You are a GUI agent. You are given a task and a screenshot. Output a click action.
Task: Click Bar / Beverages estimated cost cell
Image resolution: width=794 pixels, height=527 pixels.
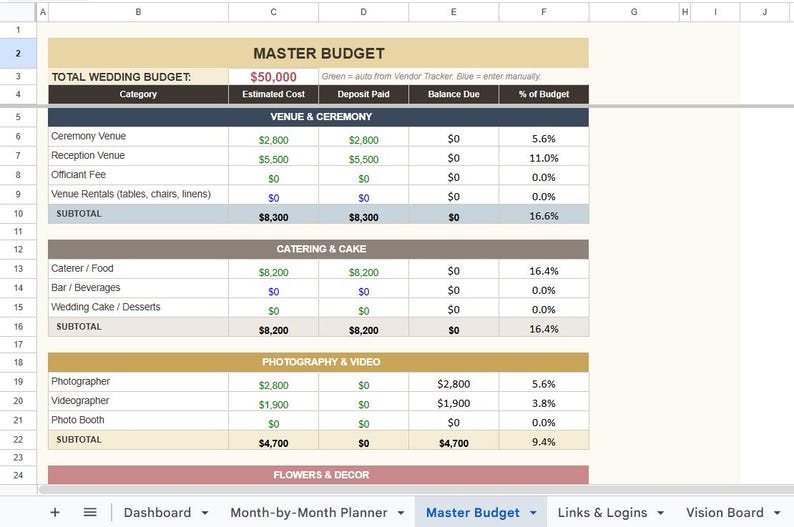273,289
